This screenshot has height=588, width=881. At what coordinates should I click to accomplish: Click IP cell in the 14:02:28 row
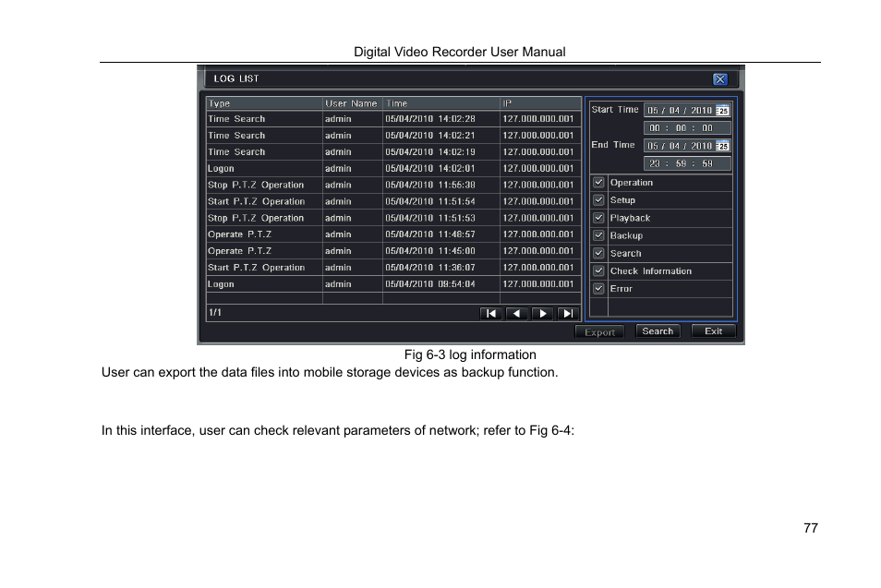tap(538, 118)
